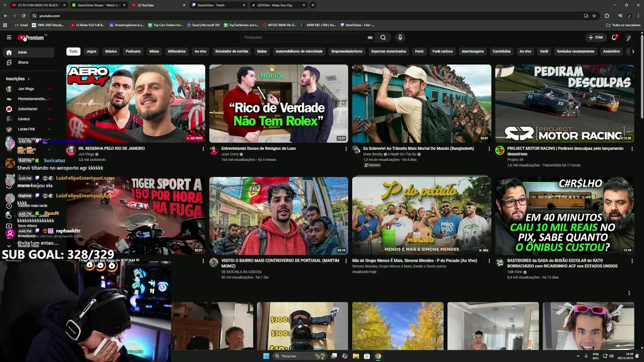Open a new browser tab
This screenshot has height=362, width=644.
(313, 5)
